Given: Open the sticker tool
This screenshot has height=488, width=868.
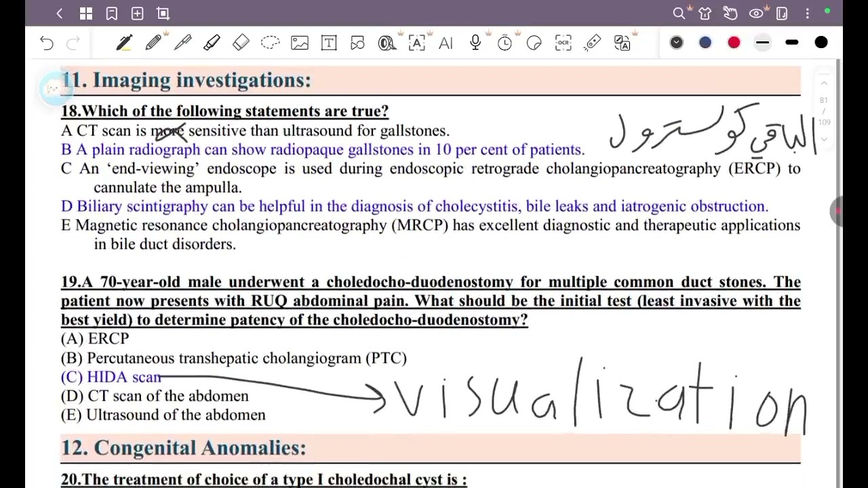Looking at the screenshot, I should [534, 43].
